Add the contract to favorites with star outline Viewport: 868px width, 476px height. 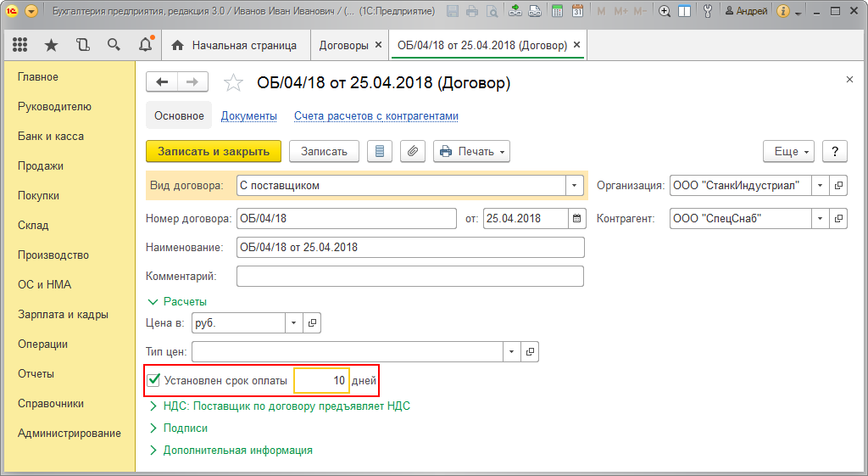[x=233, y=82]
